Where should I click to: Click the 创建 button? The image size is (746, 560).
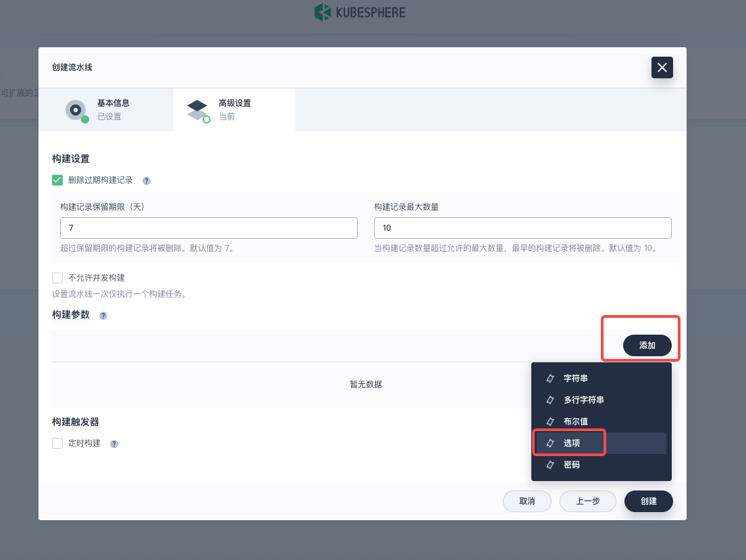(x=648, y=501)
